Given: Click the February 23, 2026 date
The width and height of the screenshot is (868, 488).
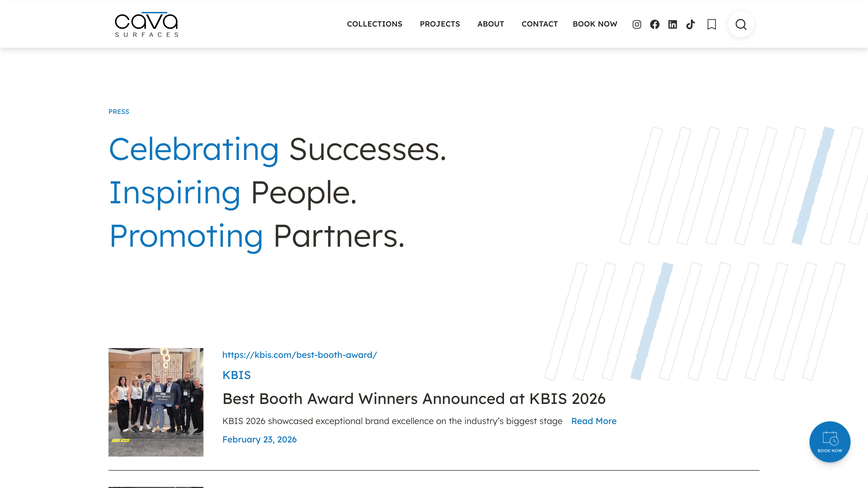Looking at the screenshot, I should 259,439.
